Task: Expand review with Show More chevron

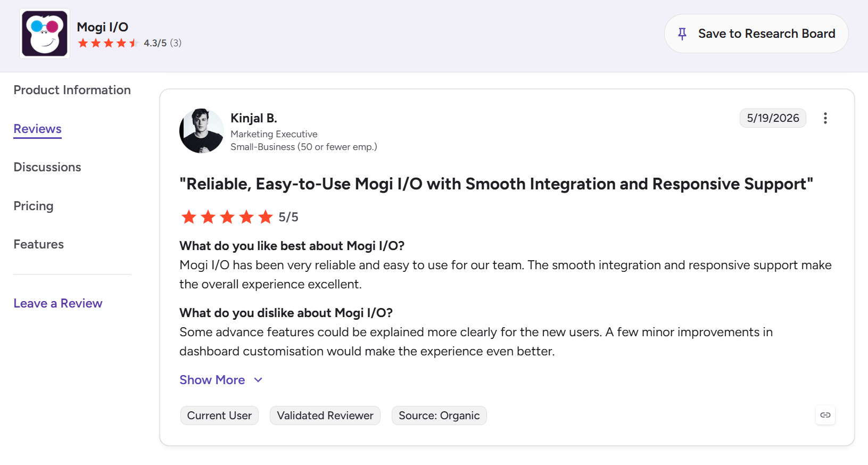Action: pos(258,380)
